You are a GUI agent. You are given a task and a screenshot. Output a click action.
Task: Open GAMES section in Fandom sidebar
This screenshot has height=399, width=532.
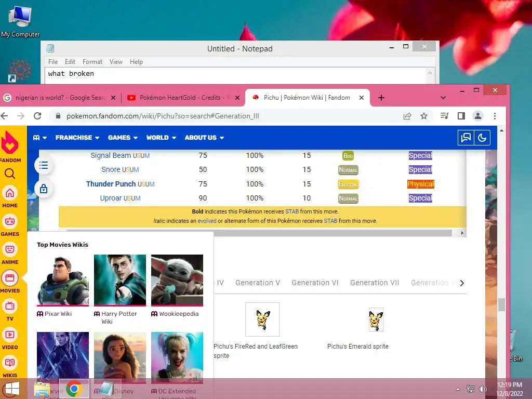click(10, 225)
